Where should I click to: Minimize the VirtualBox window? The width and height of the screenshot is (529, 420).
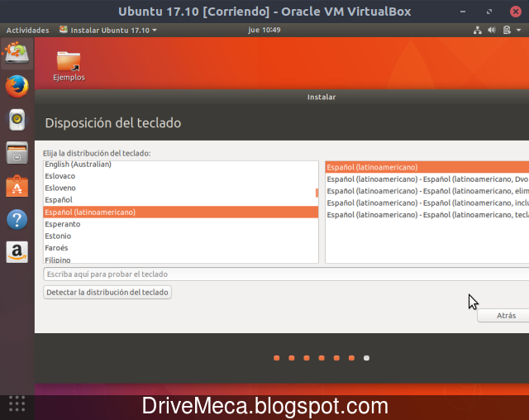(463, 12)
